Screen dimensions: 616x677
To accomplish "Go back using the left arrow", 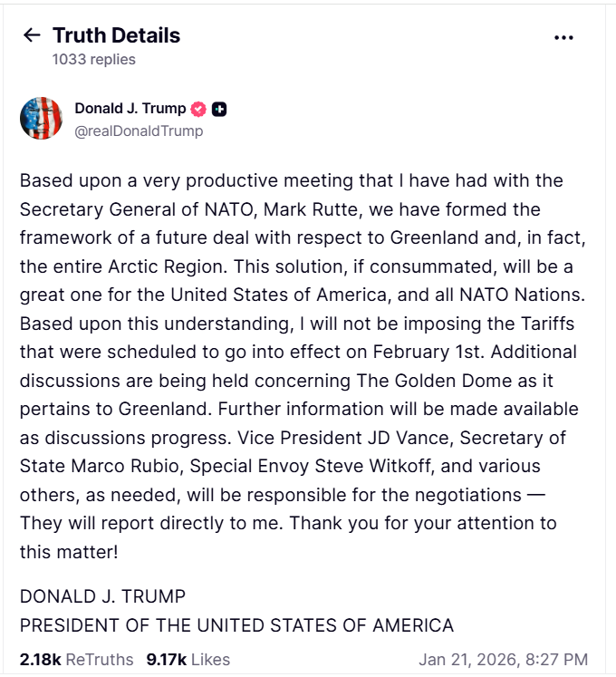I will [32, 35].
